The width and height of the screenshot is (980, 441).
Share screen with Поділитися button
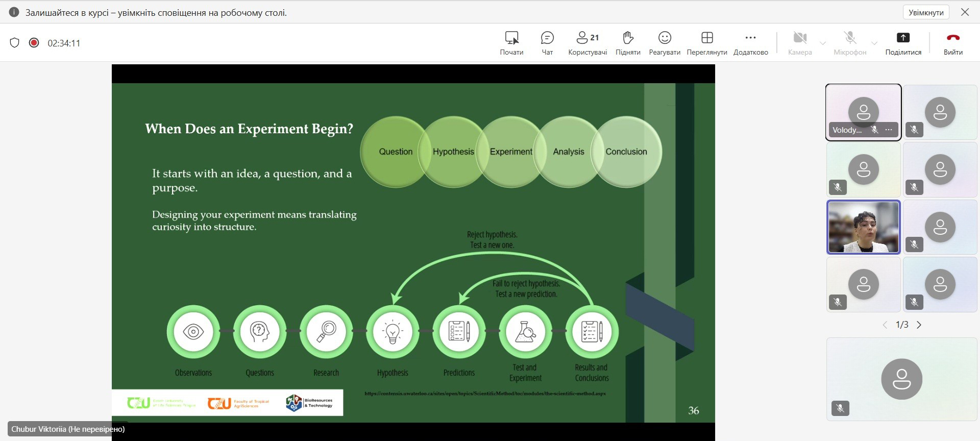click(x=903, y=43)
